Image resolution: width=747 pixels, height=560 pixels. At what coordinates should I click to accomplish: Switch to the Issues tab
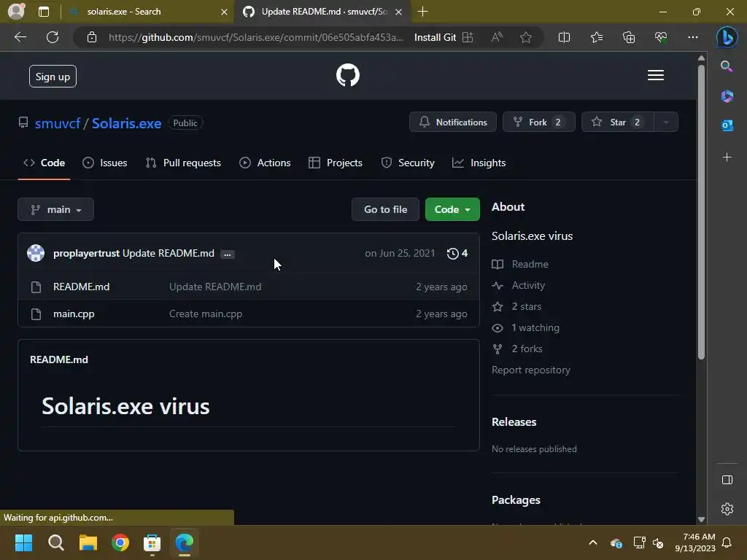pyautogui.click(x=105, y=163)
